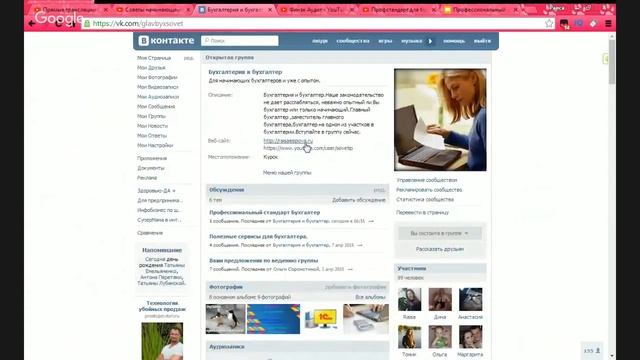Open 'Приложения' in sidebar
Screen dimensions: 640x360
152,158
